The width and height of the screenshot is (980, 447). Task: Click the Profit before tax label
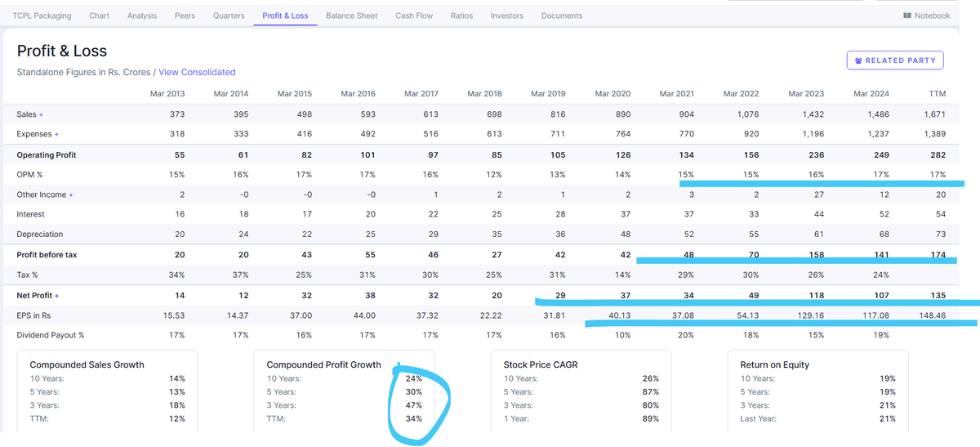pyautogui.click(x=47, y=255)
